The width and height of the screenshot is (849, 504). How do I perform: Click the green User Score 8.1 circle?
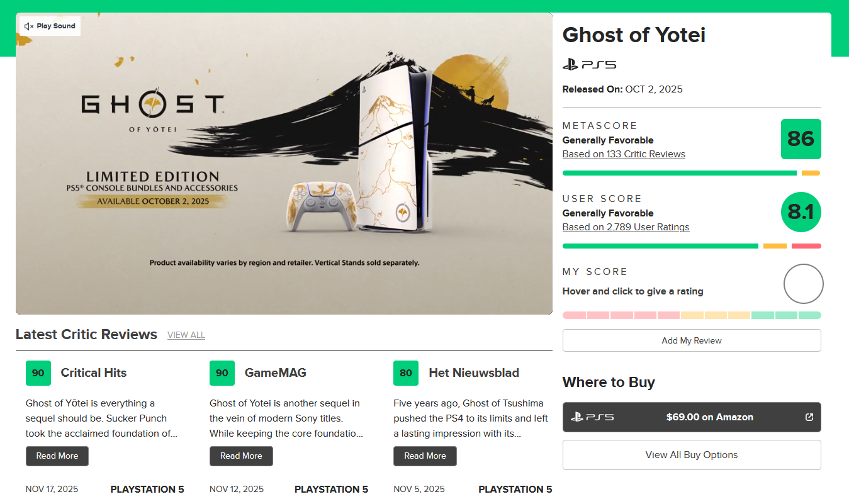[x=801, y=212]
